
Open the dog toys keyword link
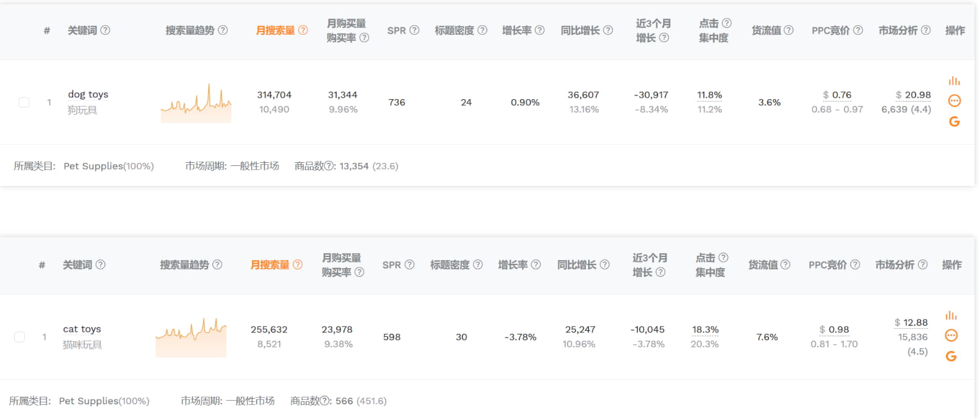point(88,95)
